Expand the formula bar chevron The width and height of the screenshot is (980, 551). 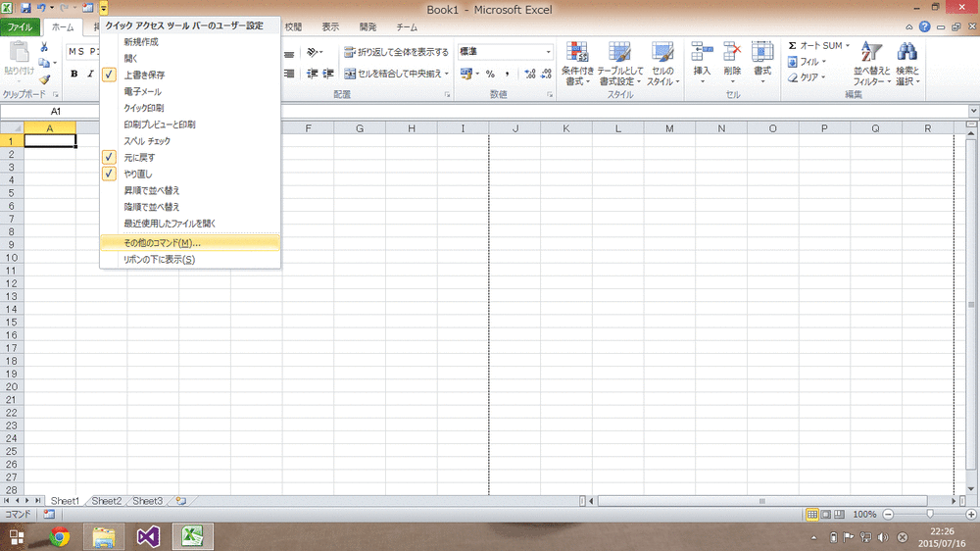point(974,112)
